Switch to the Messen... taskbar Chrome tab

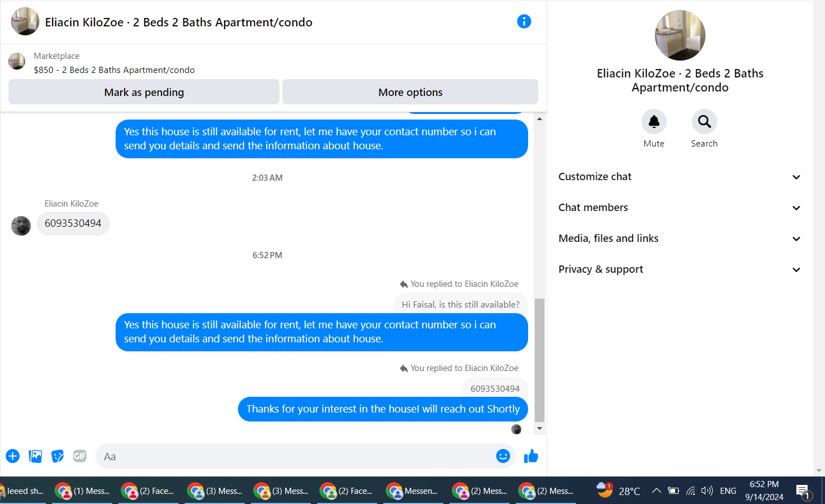tap(413, 491)
